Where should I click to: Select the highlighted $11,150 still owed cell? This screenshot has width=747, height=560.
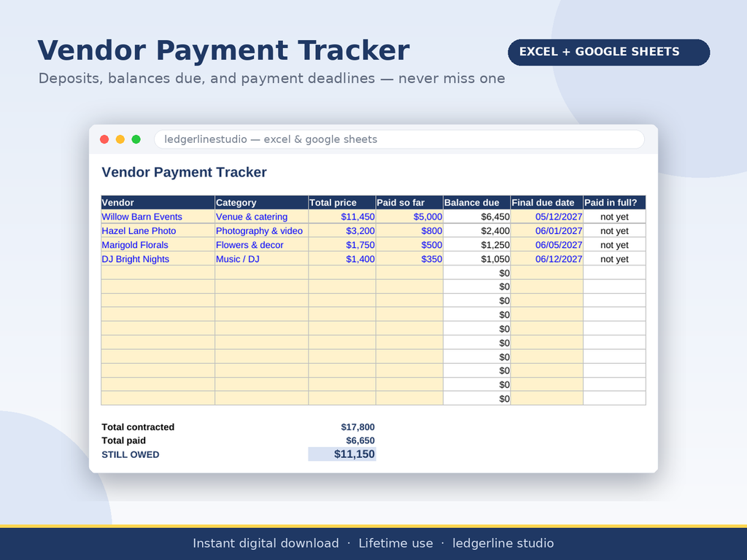coord(342,454)
